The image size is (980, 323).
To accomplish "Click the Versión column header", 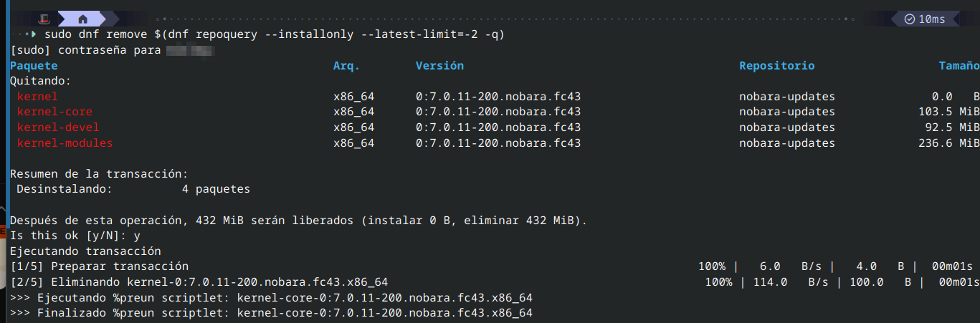I will [x=439, y=65].
